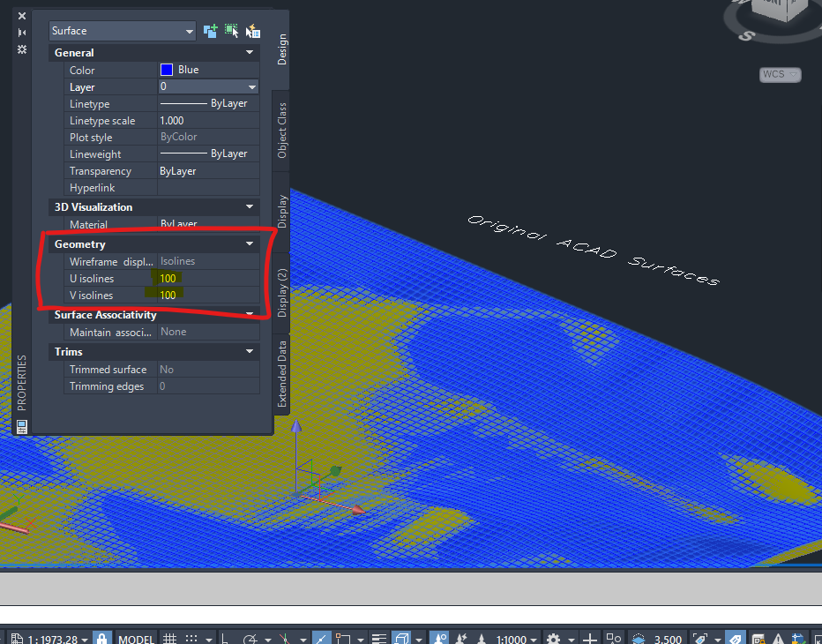The image size is (822, 644).
Task: Click the Maintain associativity None value
Action: pos(208,332)
